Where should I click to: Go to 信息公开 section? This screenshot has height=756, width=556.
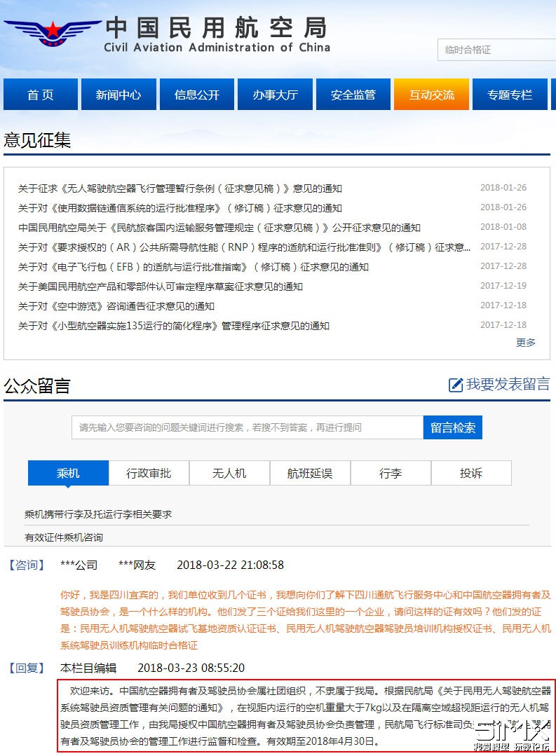(197, 95)
